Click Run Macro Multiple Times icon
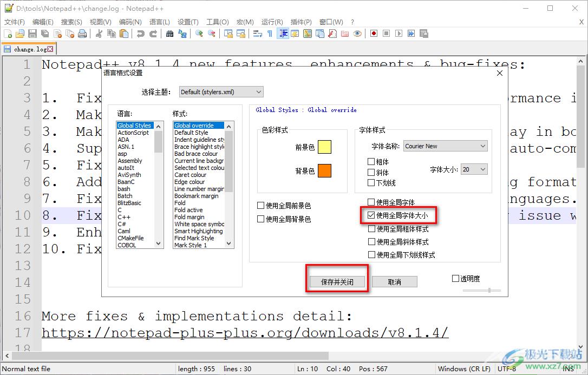The image size is (588, 375). (411, 34)
